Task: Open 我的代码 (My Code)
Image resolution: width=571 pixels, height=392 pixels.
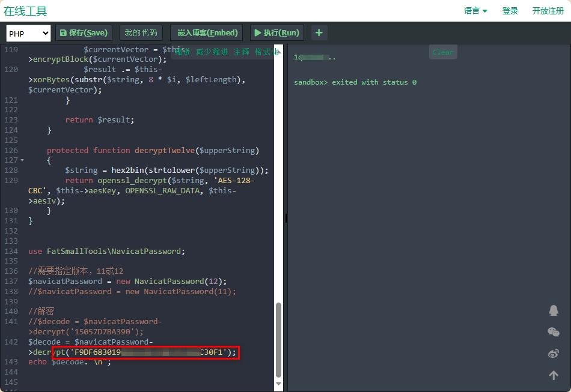Action: click(141, 33)
